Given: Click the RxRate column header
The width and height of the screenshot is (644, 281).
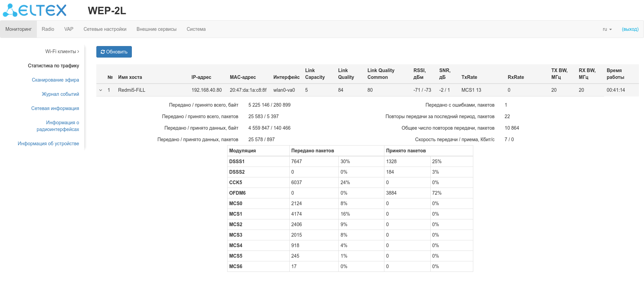Looking at the screenshot, I should [516, 77].
